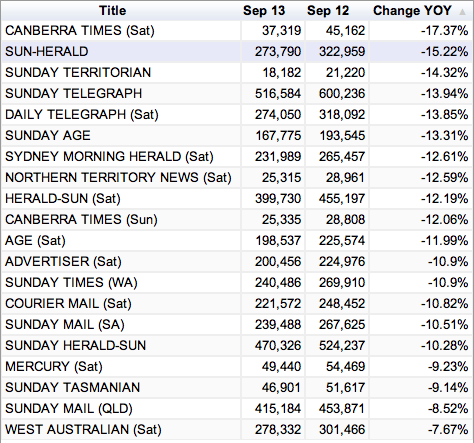Click the Change YOY column header

tap(412, 11)
